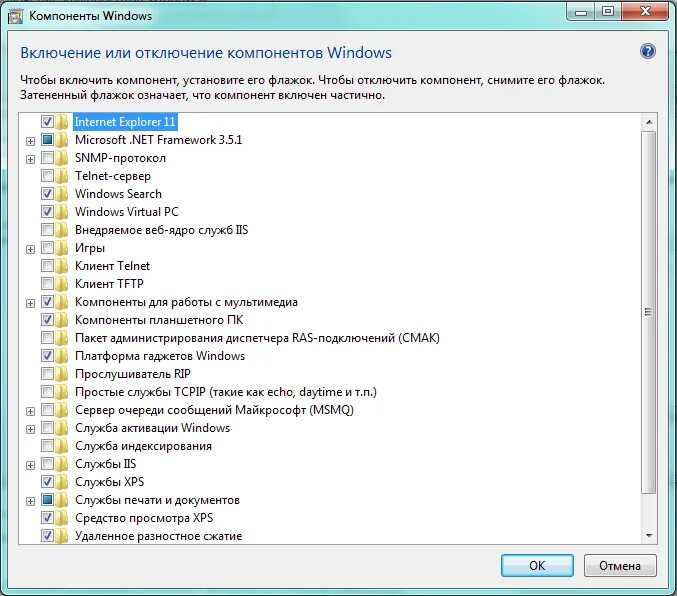Select Пакет администрирования диспетчера RAS-подключений row
Image resolution: width=677 pixels, height=596 pixels.
[257, 338]
